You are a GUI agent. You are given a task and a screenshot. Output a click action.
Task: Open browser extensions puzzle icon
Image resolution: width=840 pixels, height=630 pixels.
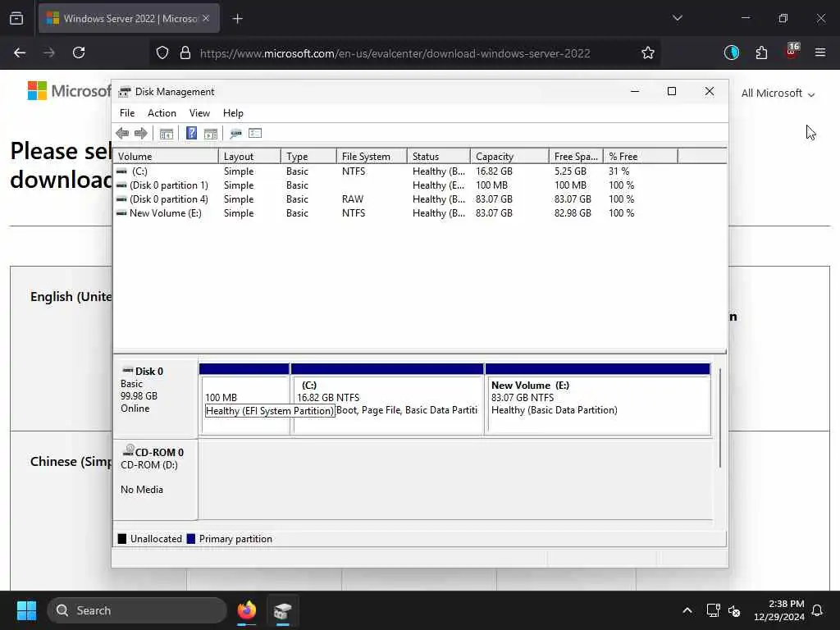pos(761,52)
